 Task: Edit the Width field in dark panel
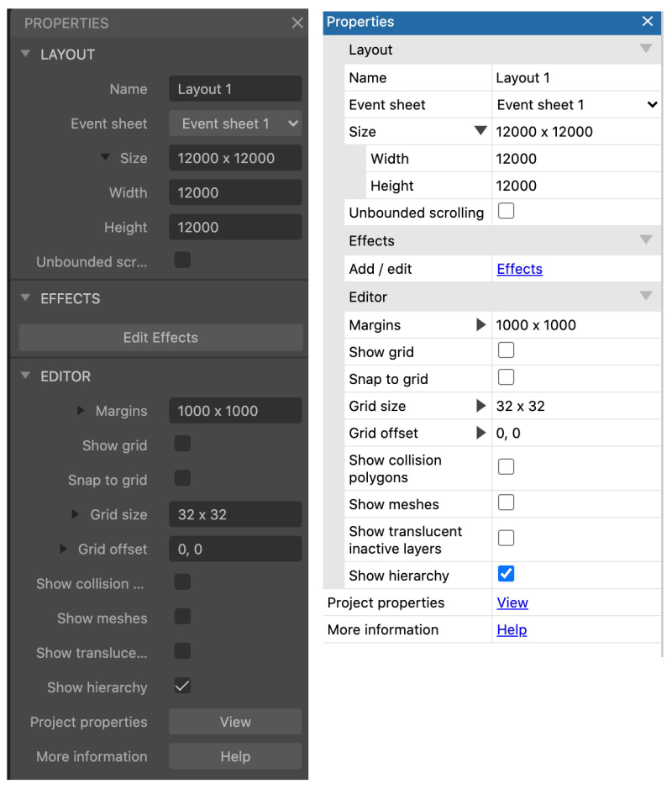[x=235, y=192]
